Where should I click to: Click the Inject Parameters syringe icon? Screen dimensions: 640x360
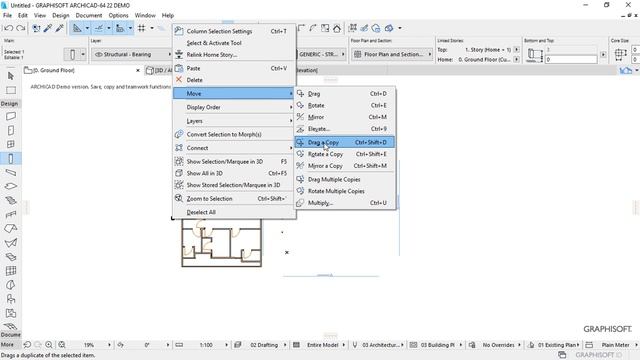click(60, 28)
